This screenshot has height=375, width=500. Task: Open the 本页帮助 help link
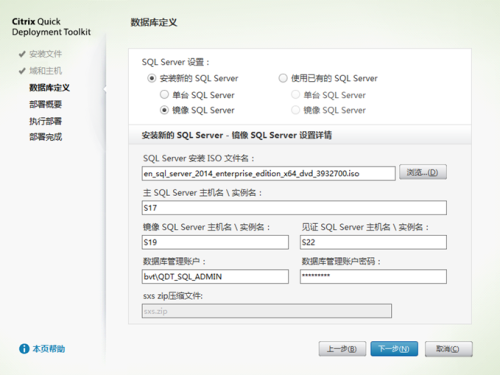(x=49, y=349)
